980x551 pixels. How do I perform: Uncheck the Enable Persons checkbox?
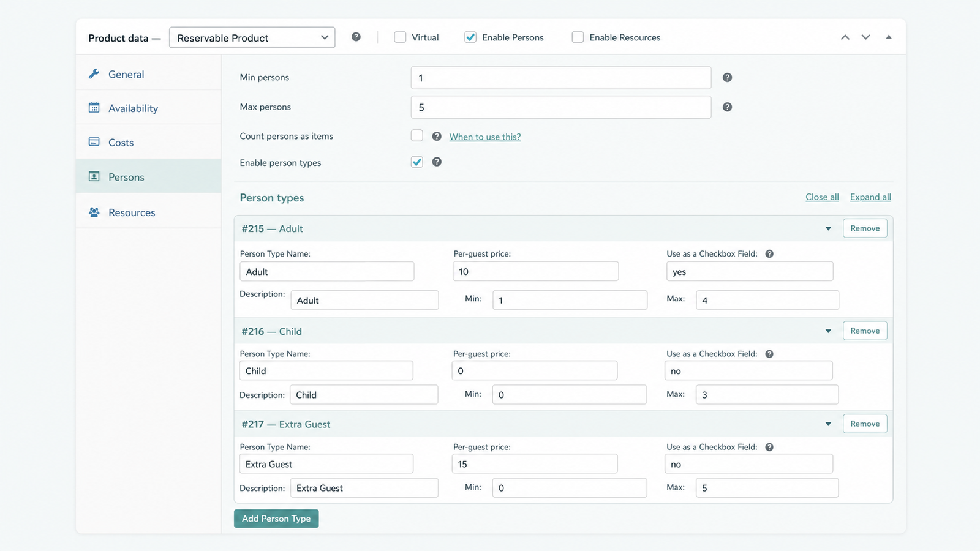(x=470, y=37)
